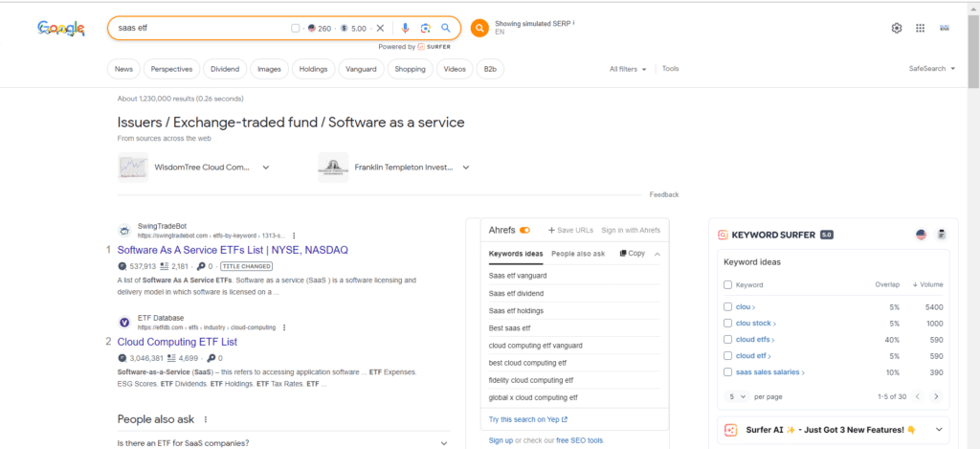Click the Surfer AI logo icon

pos(730,430)
